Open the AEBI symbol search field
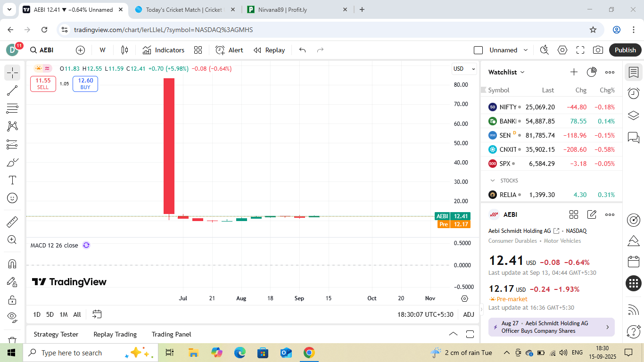 coord(46,50)
